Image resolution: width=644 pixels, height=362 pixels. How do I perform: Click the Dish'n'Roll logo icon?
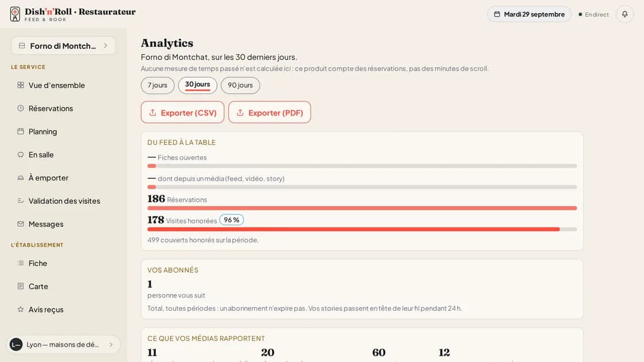pos(15,14)
